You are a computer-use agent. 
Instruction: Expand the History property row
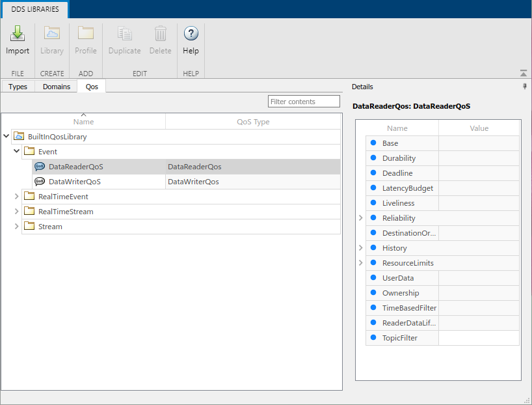click(361, 248)
